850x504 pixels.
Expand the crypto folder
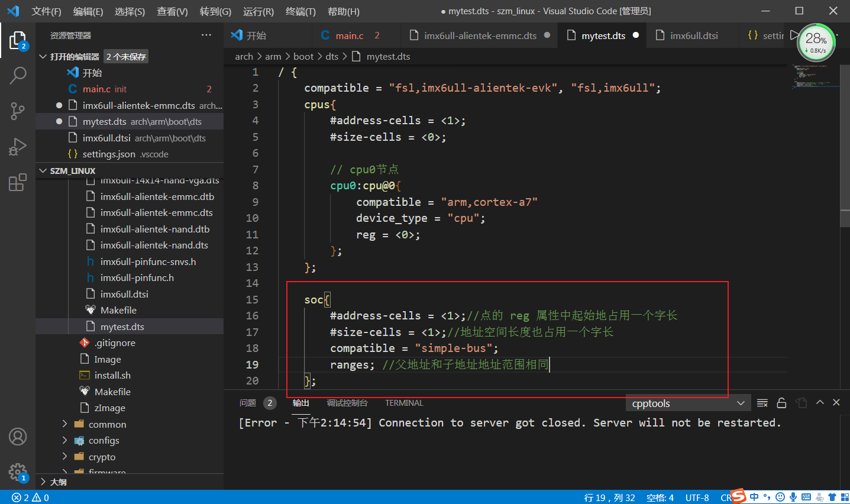click(x=102, y=457)
